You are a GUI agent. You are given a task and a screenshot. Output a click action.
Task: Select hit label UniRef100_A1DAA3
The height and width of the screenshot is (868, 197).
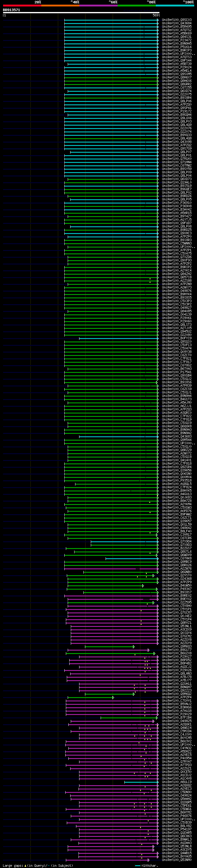click(177, 843)
